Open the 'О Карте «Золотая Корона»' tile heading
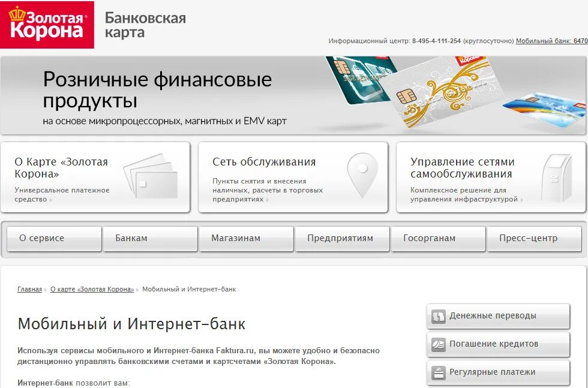 coord(61,167)
